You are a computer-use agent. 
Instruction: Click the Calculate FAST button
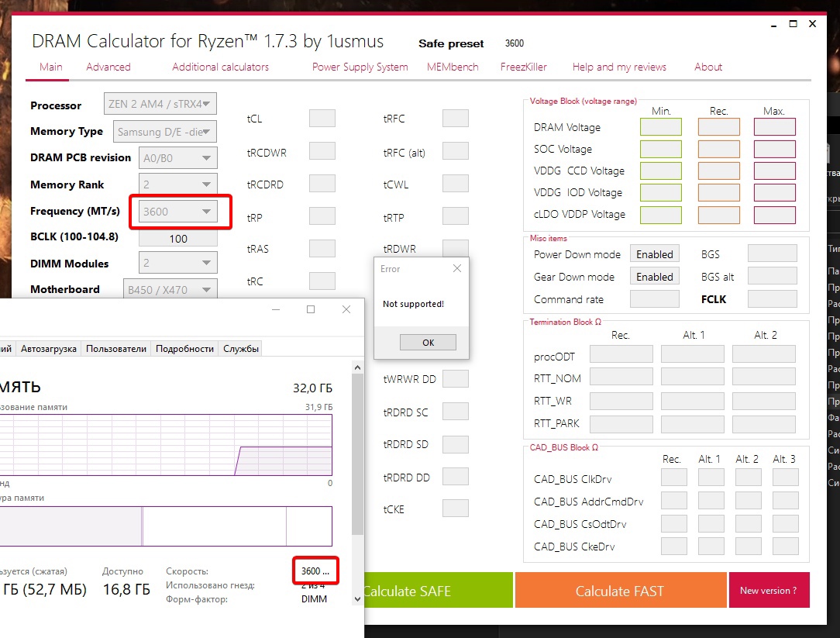click(621, 590)
